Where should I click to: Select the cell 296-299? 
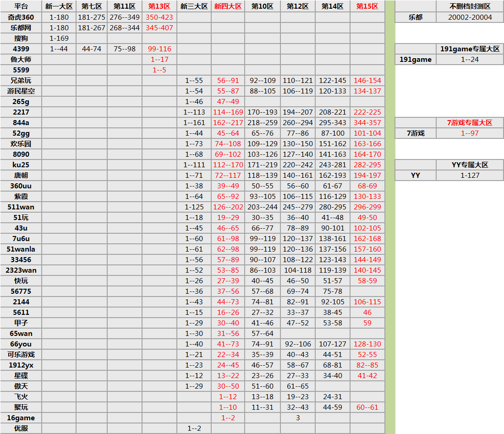point(367,207)
